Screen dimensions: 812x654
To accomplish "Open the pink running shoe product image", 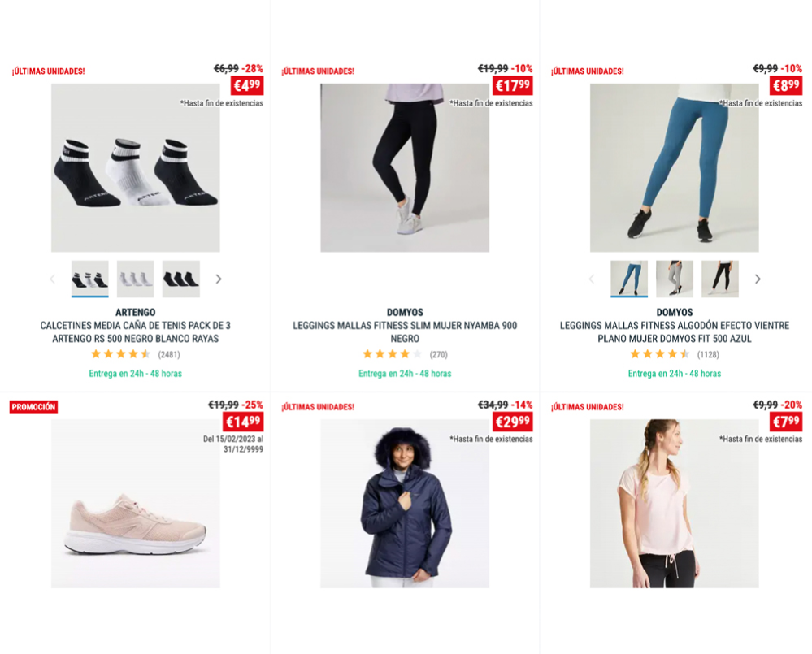I will [135, 504].
